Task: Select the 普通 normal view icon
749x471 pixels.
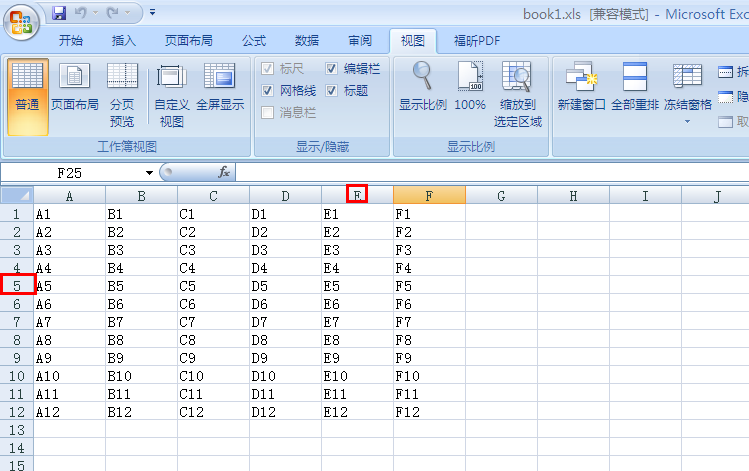Action: 27,96
